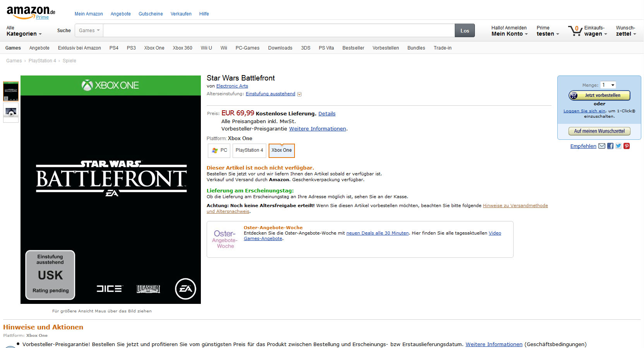Open the PS4 subnavigation item
Screen dimensions: 644x348
click(x=114, y=48)
